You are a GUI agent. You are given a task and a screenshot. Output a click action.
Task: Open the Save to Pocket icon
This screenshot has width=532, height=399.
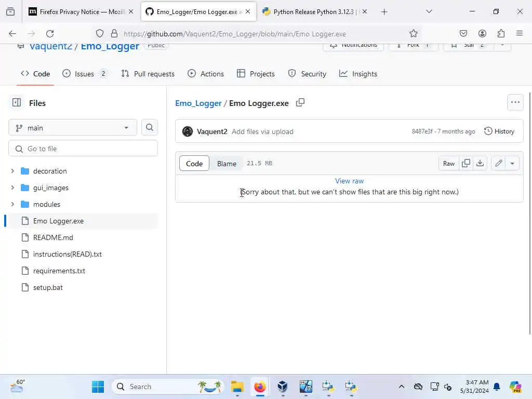point(463,34)
